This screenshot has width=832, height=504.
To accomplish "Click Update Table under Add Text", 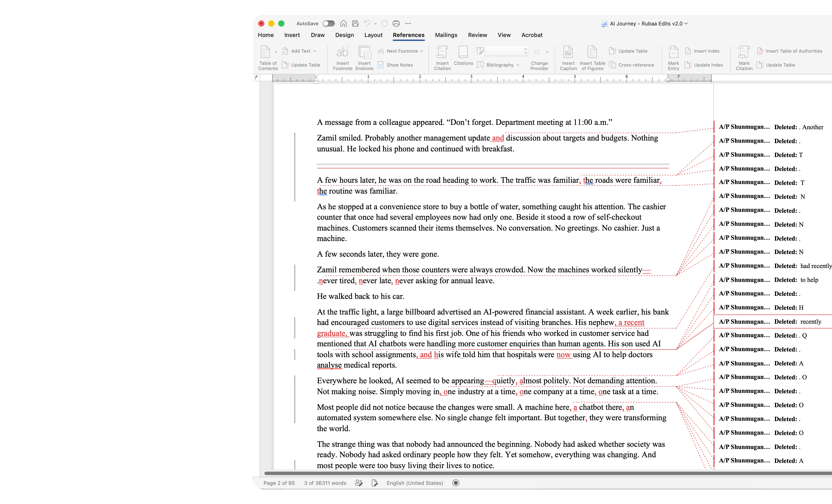I will [301, 65].
